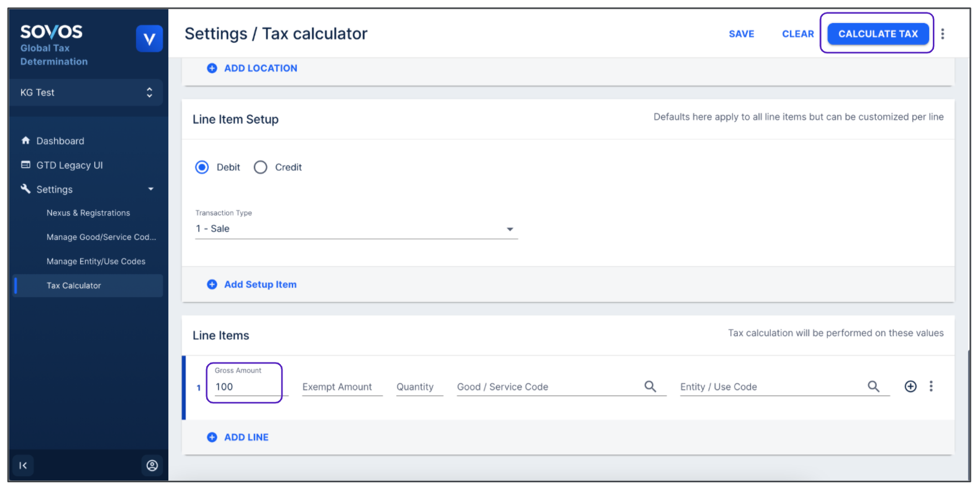Open the top-right more options menu
The image size is (980, 491).
point(942,34)
